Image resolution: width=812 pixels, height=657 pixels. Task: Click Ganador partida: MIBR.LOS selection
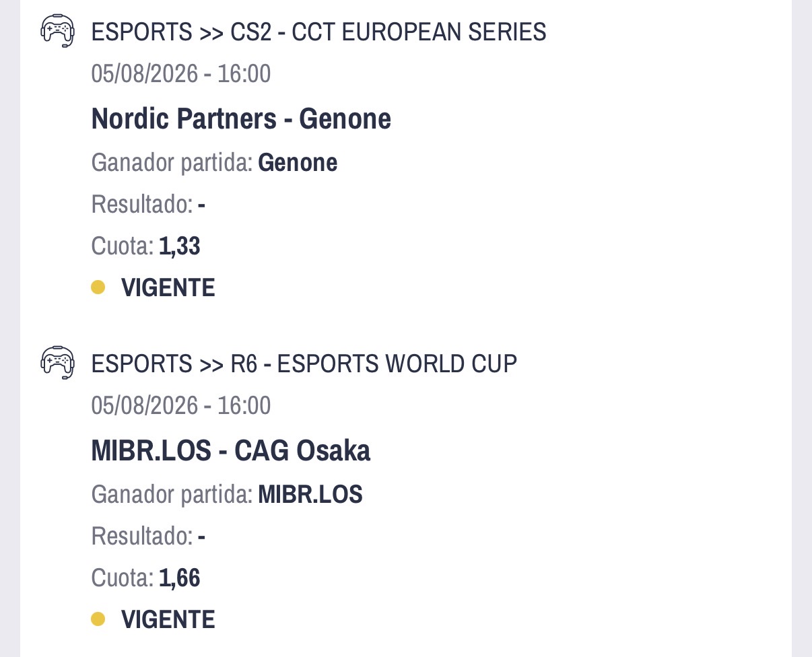point(227,495)
